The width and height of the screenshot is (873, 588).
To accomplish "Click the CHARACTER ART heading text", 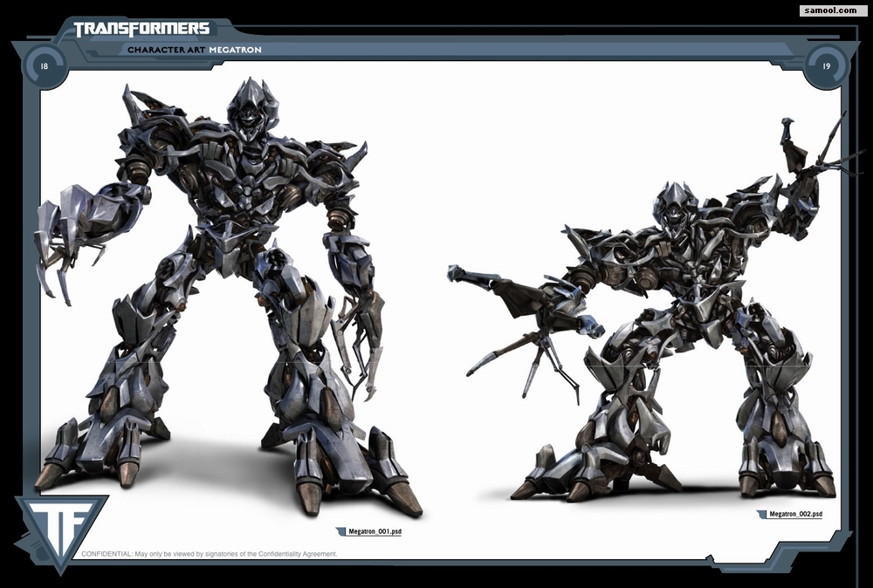I will [167, 50].
